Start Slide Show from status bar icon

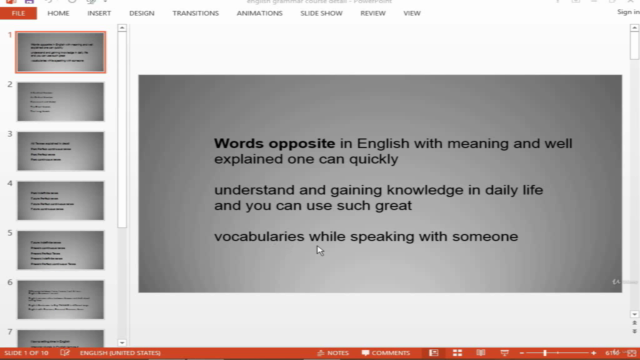point(504,353)
